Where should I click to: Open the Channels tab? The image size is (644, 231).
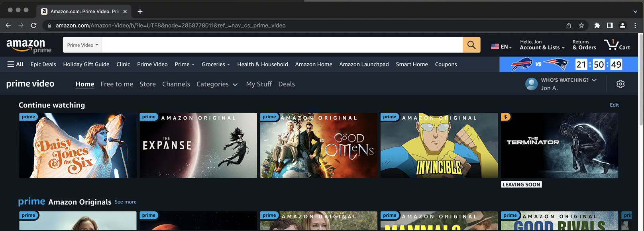(x=176, y=84)
